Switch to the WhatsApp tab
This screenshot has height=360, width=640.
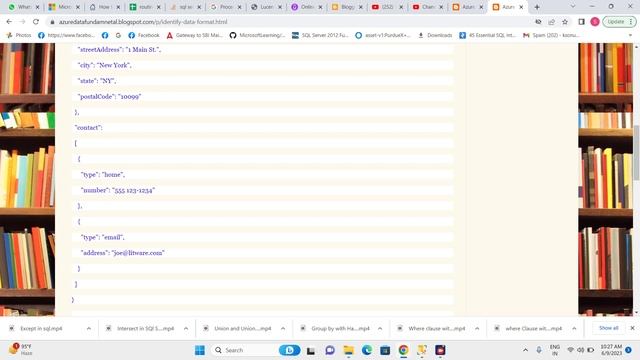[x=24, y=7]
